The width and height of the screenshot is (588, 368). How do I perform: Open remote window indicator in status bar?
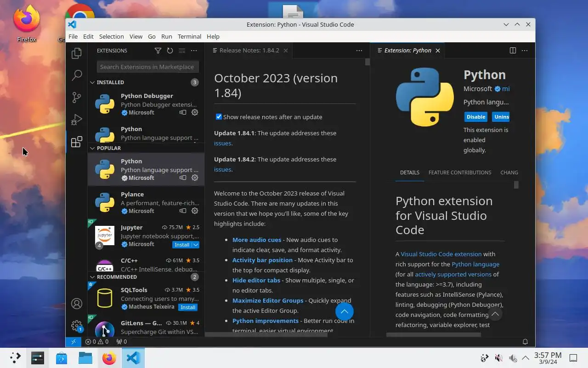73,342
